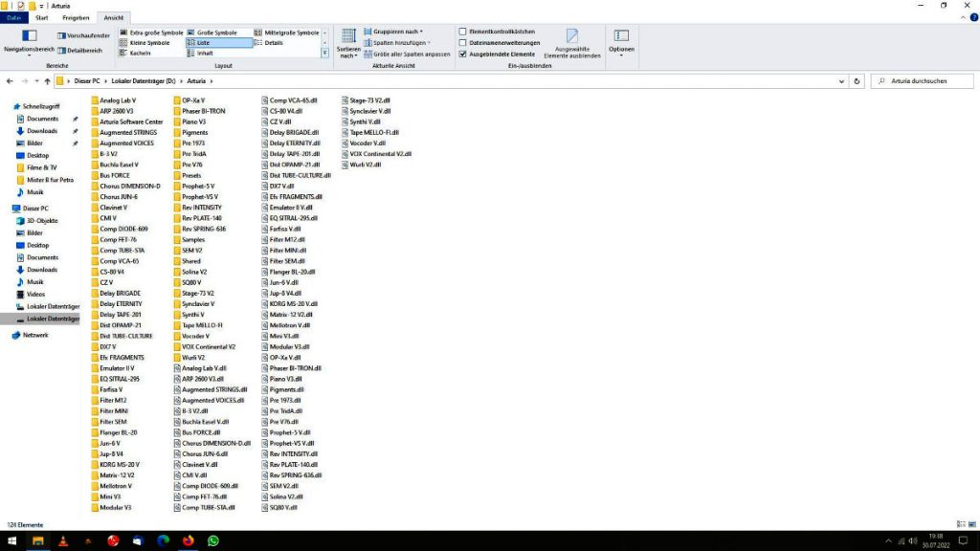Switch layout to Mittelgroße Symbole
This screenshot has width=980, height=551.
click(286, 33)
